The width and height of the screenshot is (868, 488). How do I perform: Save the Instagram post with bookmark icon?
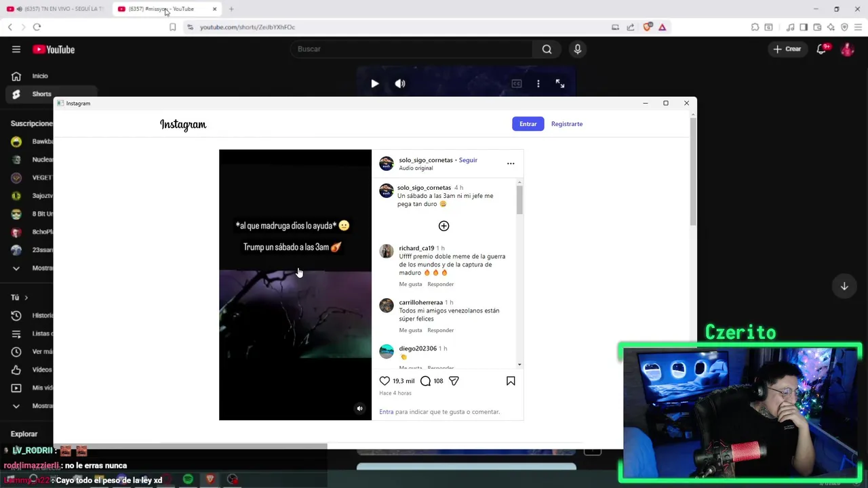[x=511, y=381]
